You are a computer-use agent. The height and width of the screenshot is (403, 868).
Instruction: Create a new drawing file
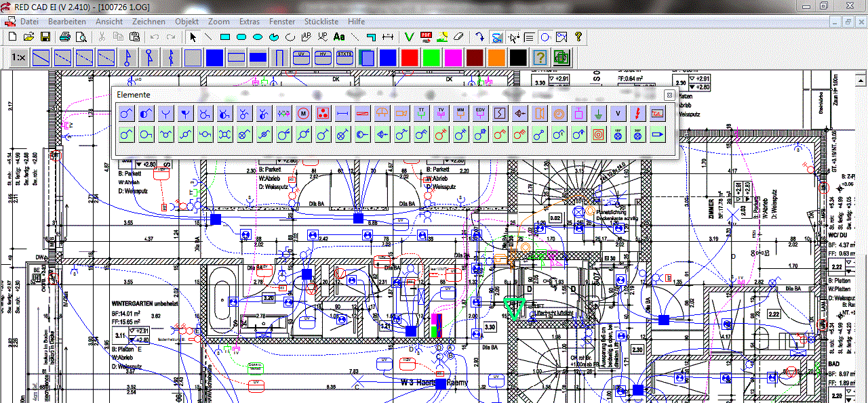point(12,37)
